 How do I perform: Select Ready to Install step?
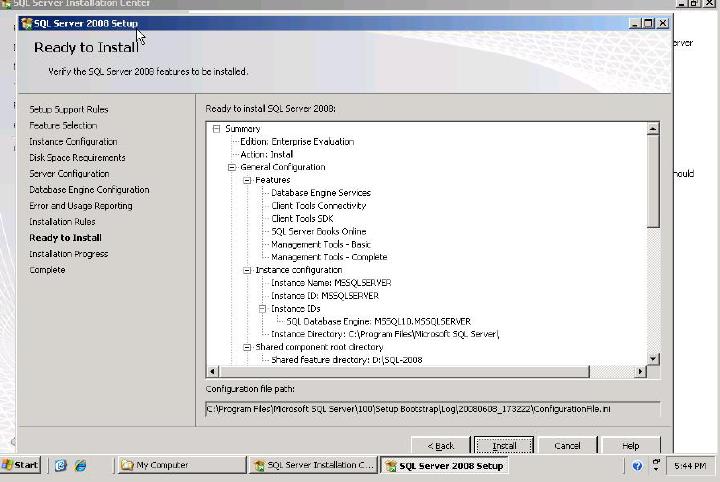pyautogui.click(x=65, y=238)
